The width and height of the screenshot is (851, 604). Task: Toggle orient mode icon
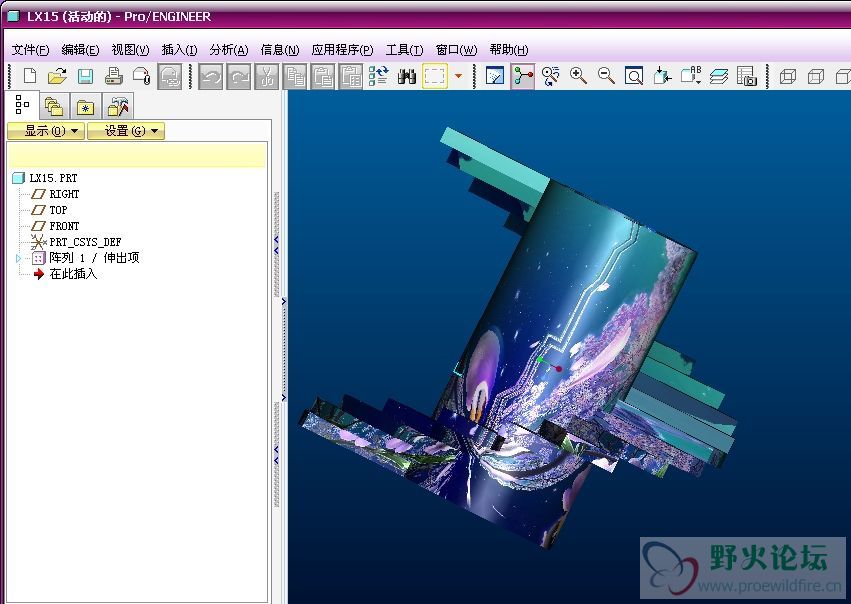[x=551, y=76]
